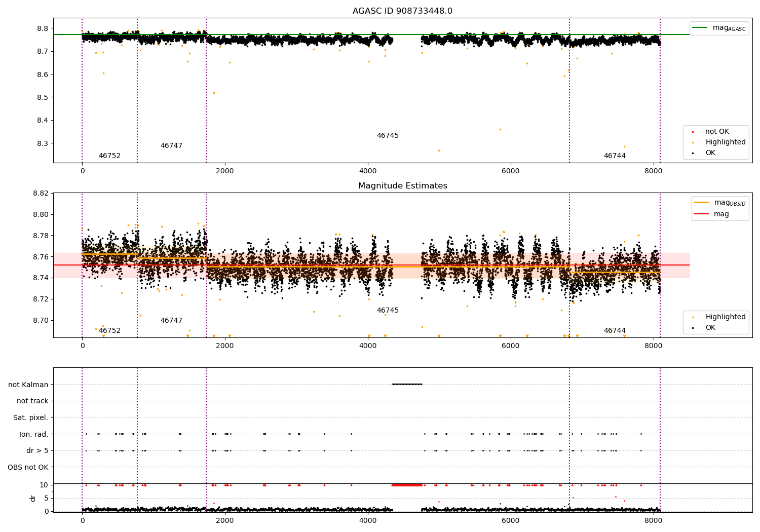Click obsid label '46752' in the top plot
This screenshot has height=532, width=760.
109,156
